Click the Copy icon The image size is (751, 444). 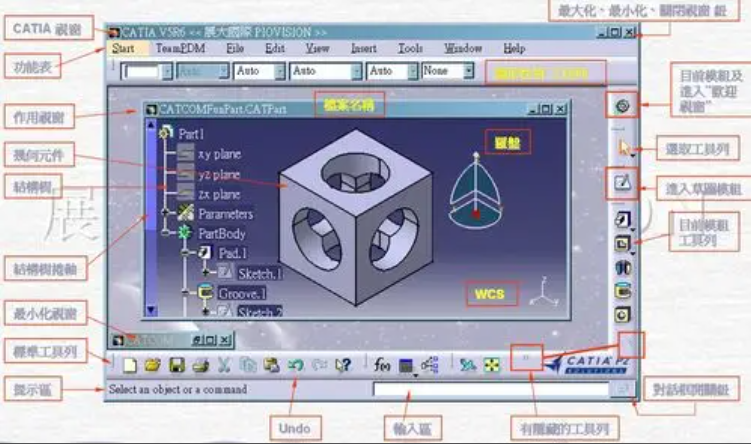pos(248,365)
